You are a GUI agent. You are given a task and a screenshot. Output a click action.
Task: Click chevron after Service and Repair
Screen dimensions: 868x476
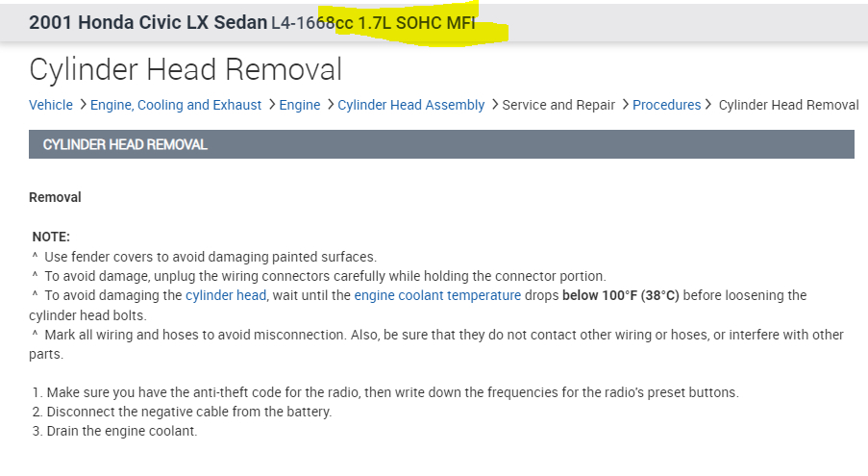pos(625,104)
